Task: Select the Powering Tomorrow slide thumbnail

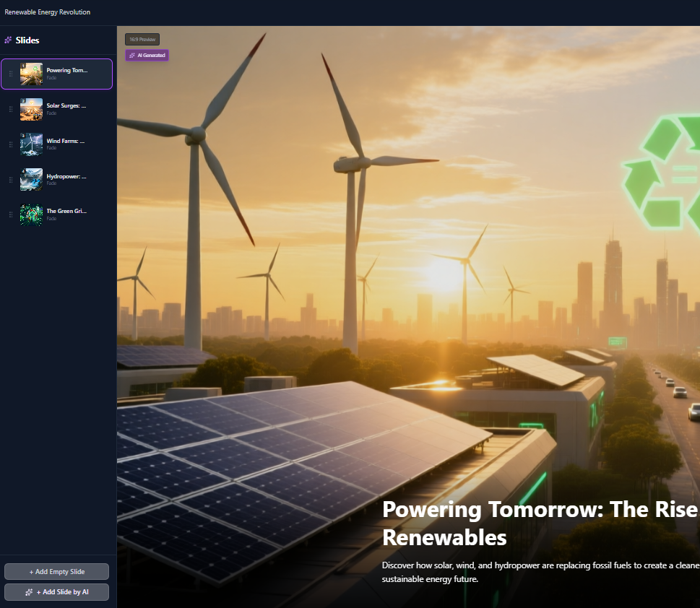Action: pyautogui.click(x=31, y=74)
